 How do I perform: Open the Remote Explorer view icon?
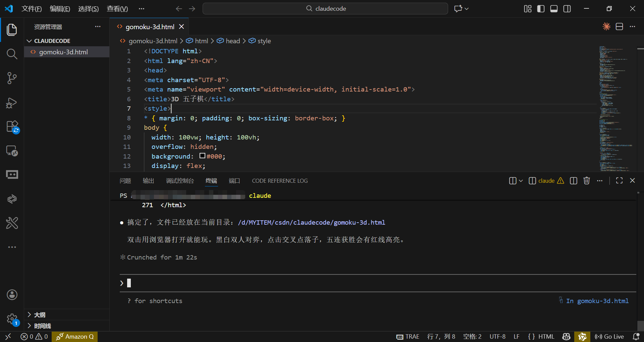tap(12, 151)
